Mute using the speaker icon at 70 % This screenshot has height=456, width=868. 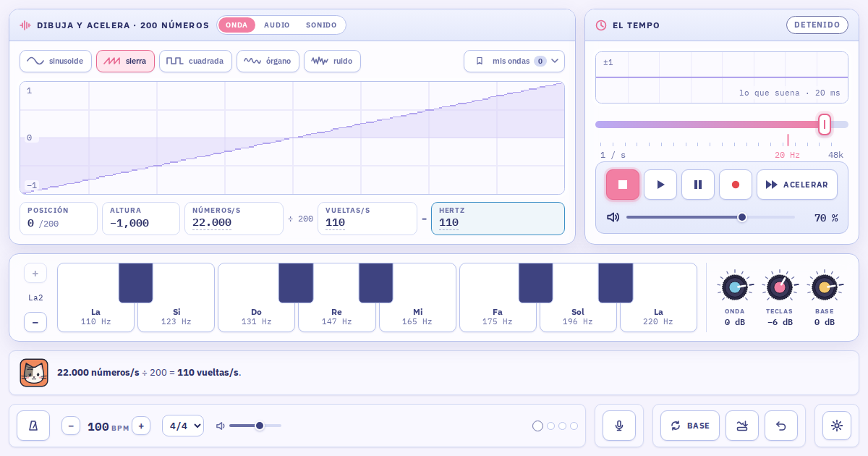pyautogui.click(x=613, y=217)
